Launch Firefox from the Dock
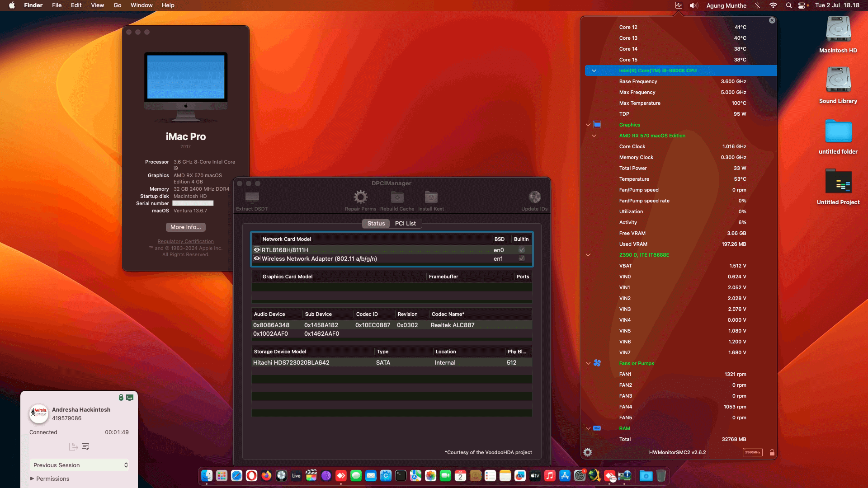This screenshot has width=868, height=488. pyautogui.click(x=266, y=475)
